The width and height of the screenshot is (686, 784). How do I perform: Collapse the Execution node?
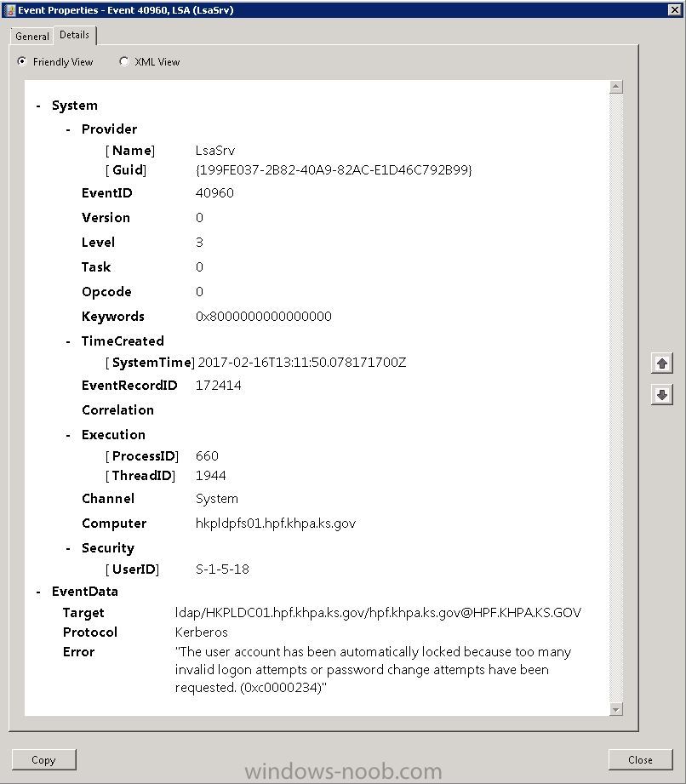pyautogui.click(x=68, y=436)
